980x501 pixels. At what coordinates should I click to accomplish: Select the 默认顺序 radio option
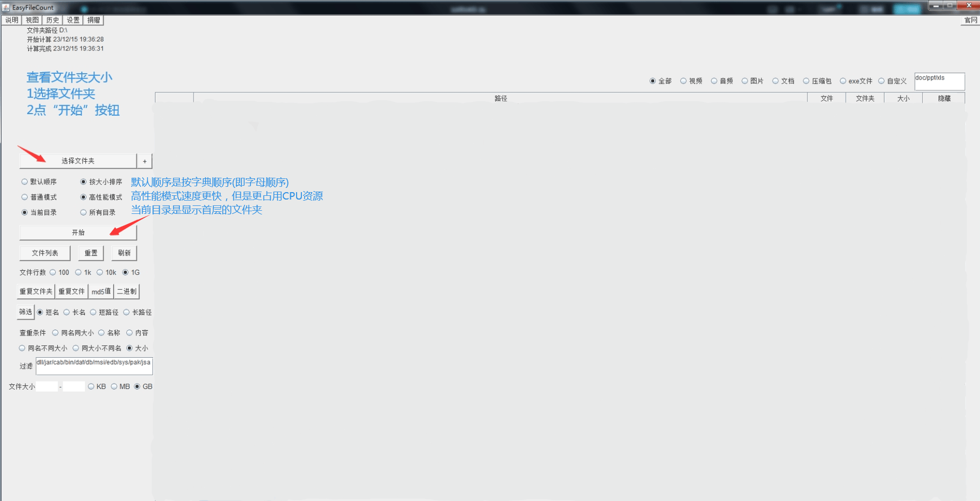coord(25,182)
